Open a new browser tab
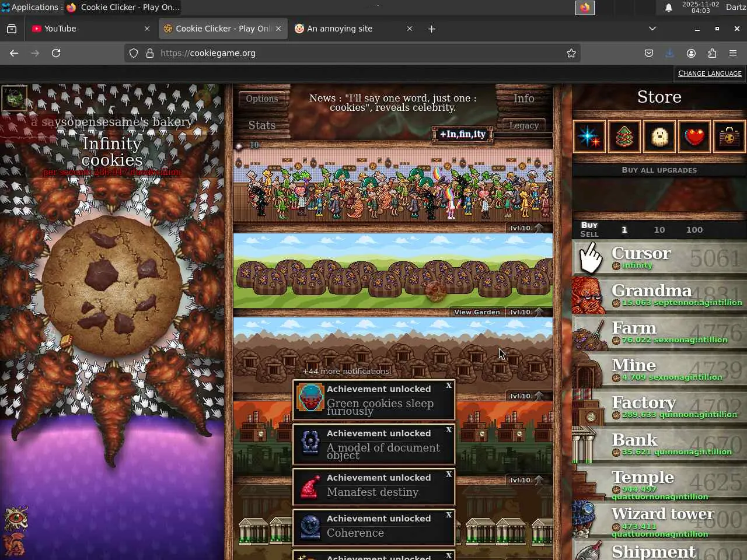 coord(431,29)
